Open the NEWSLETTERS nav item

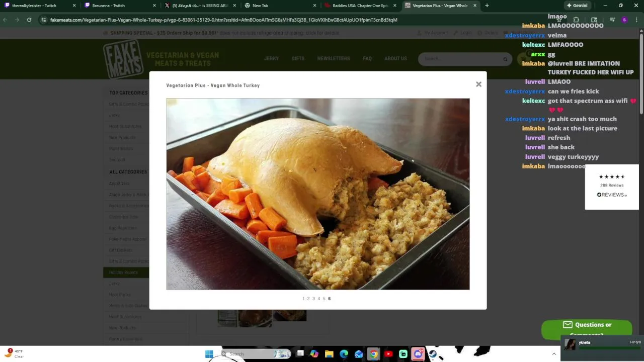(x=333, y=58)
